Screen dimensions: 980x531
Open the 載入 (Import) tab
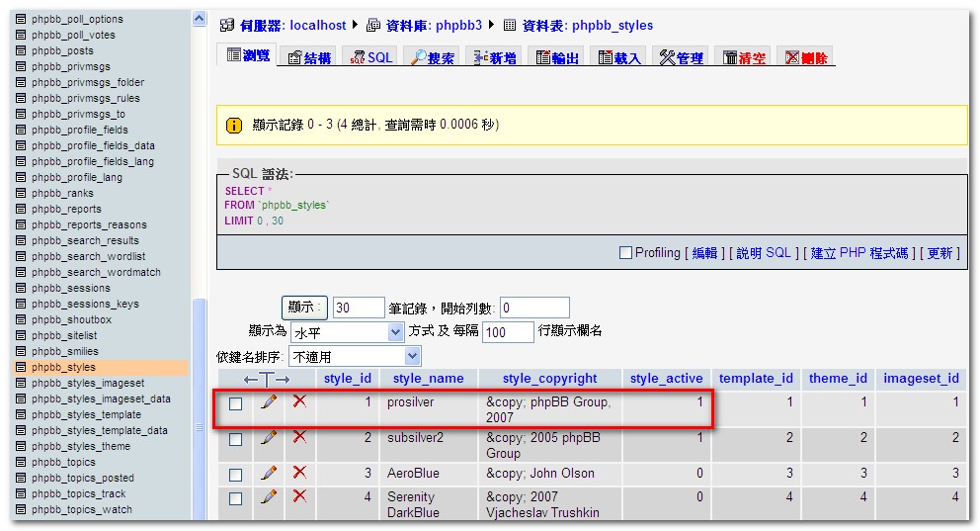[618, 57]
